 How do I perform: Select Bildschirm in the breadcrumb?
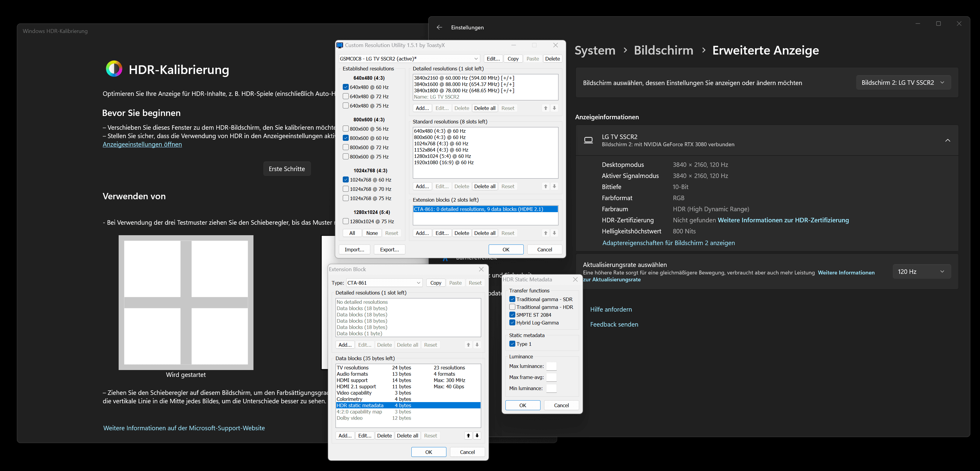663,50
